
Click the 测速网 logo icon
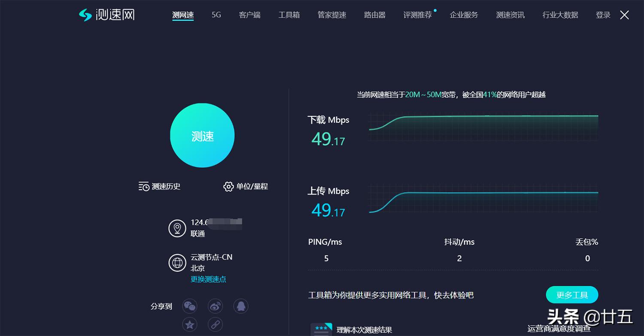(85, 15)
